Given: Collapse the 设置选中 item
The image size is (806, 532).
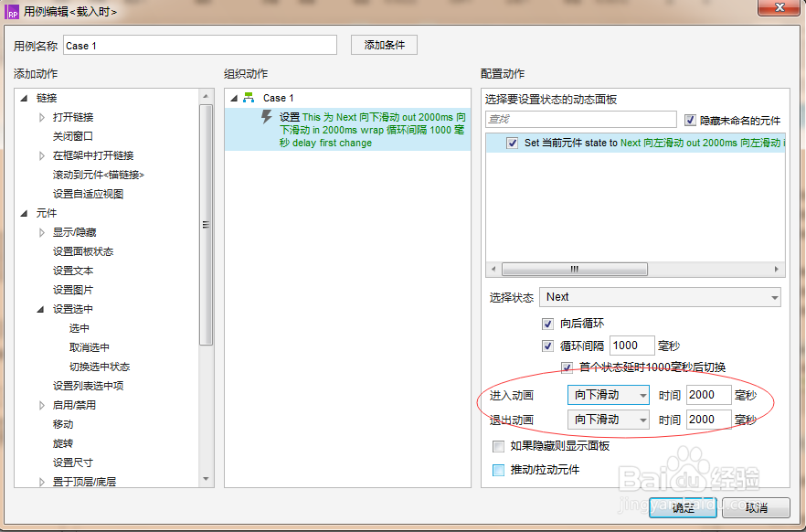Looking at the screenshot, I should pos(40,309).
